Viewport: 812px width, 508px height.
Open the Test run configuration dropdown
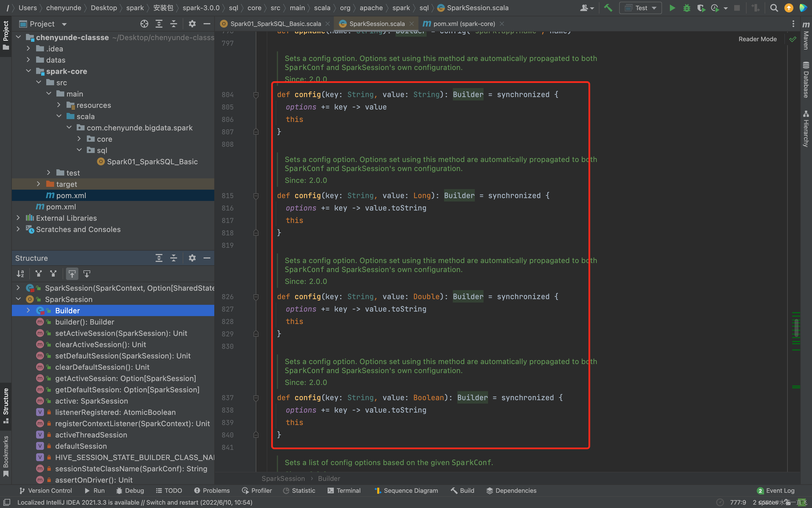(x=640, y=8)
